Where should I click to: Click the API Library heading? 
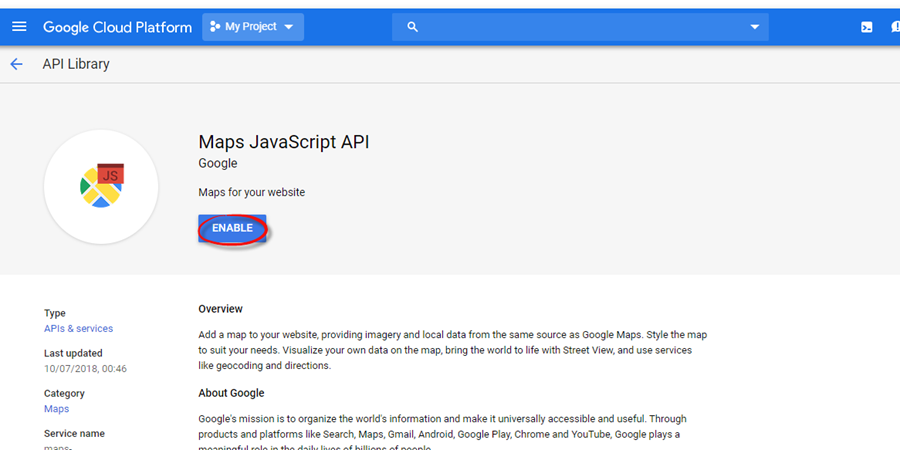[x=76, y=64]
